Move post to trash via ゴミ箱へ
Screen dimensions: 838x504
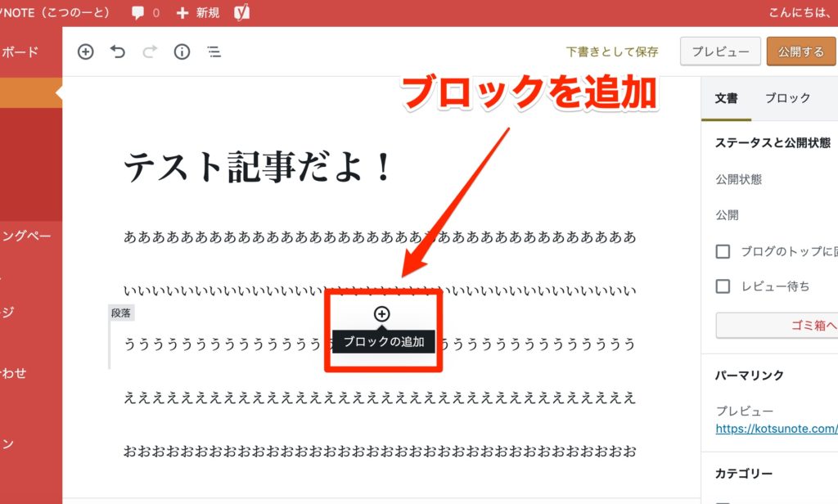(x=777, y=326)
